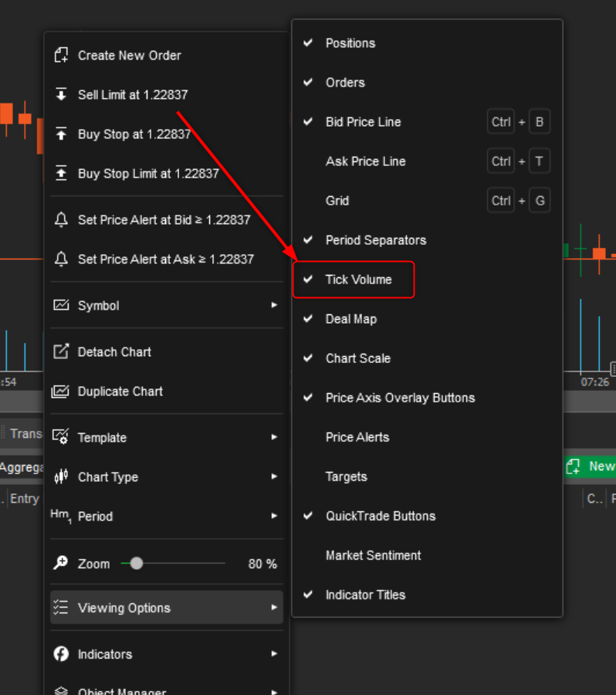Uncheck Period Separators
The width and height of the screenshot is (616, 695).
click(375, 240)
